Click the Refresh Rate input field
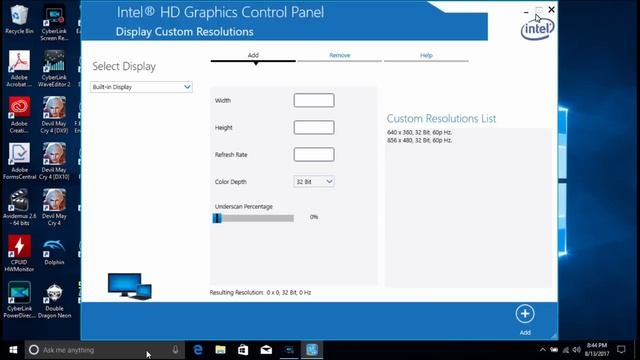The width and height of the screenshot is (640, 360). point(314,155)
